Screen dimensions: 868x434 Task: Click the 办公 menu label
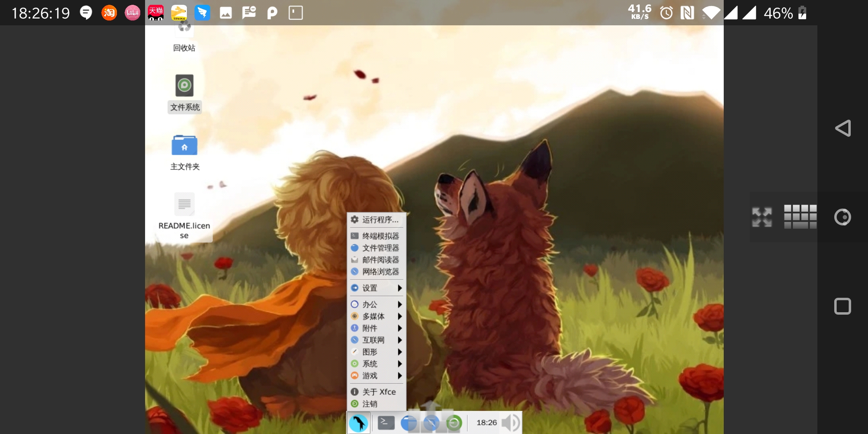pos(370,305)
